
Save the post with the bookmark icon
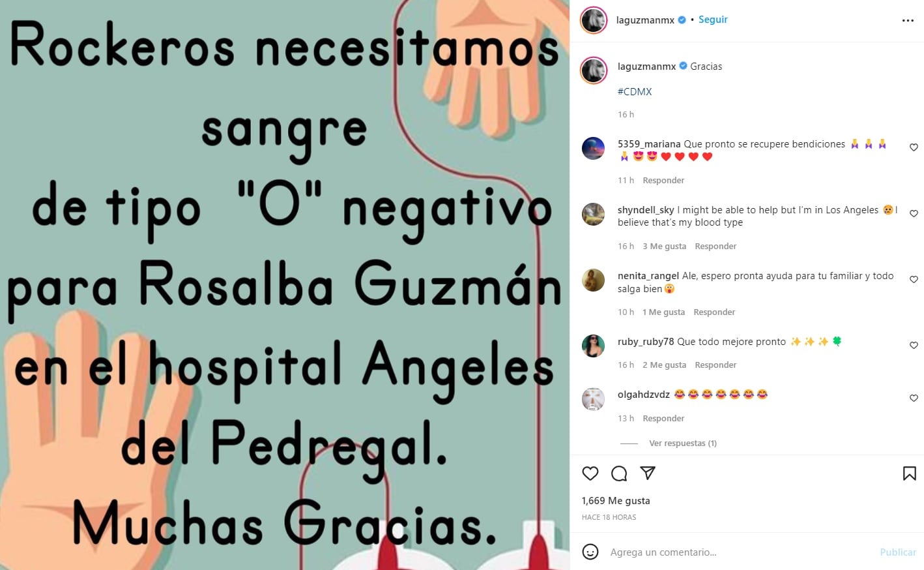pyautogui.click(x=910, y=473)
